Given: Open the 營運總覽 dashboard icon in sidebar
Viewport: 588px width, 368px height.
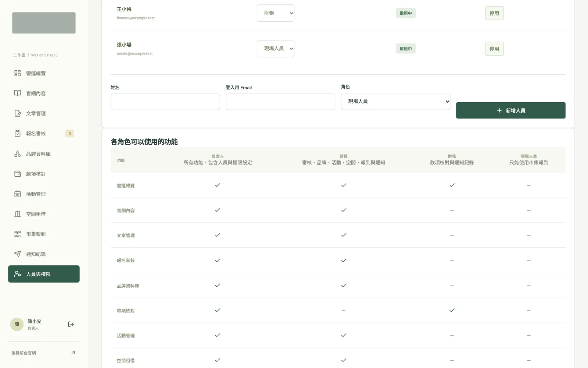Looking at the screenshot, I should click(x=17, y=73).
